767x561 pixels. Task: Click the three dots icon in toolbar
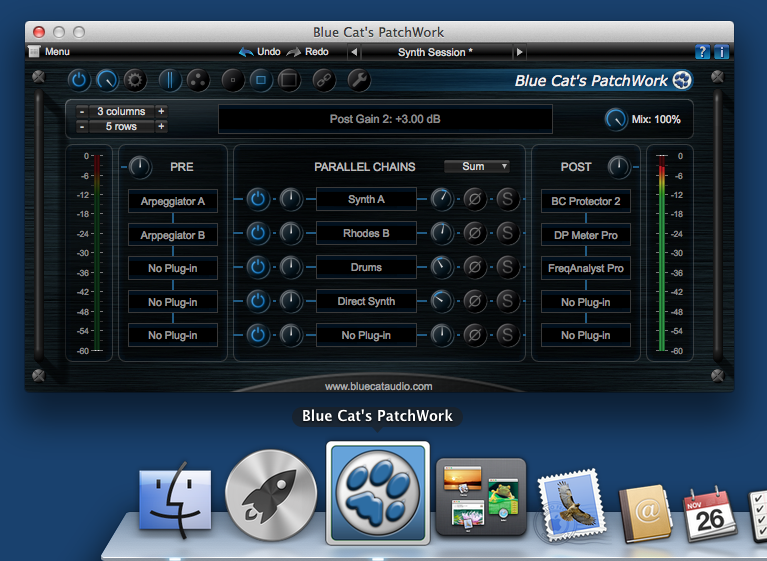(x=198, y=80)
